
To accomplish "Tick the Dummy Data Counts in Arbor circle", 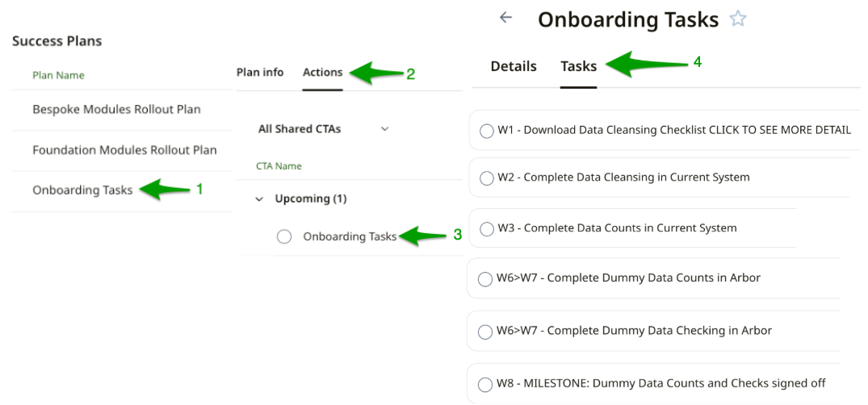I will [x=485, y=280].
